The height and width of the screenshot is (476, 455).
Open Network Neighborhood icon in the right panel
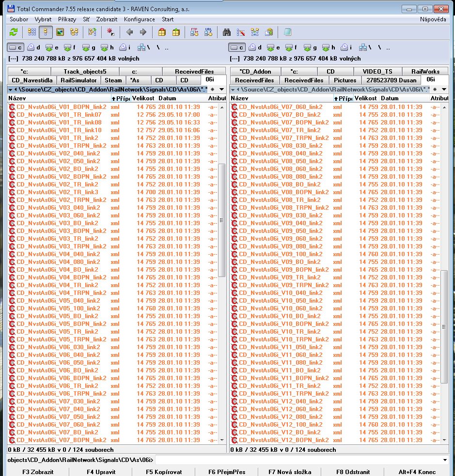tap(365, 47)
